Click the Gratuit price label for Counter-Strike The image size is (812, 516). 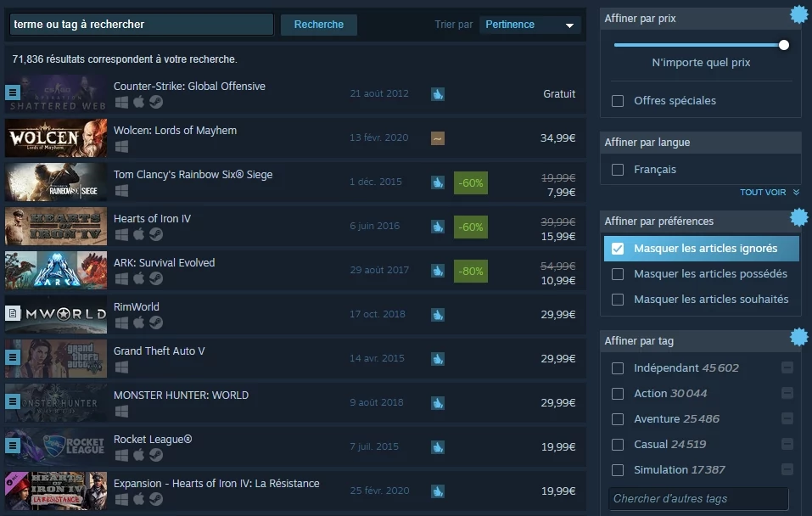[559, 93]
